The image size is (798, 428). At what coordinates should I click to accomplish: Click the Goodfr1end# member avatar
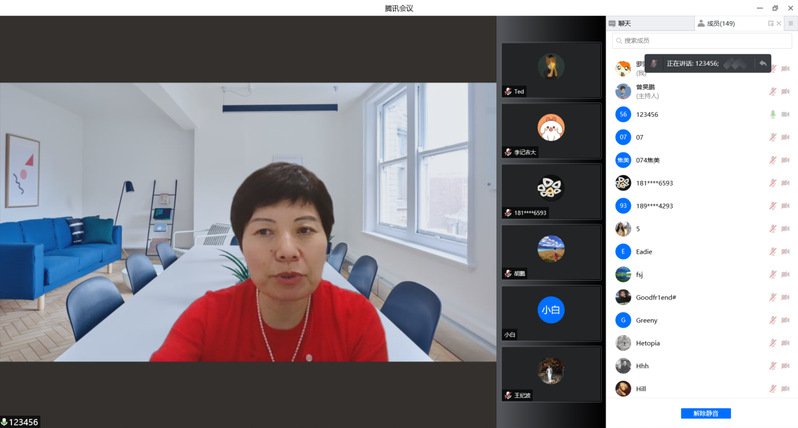click(x=623, y=297)
